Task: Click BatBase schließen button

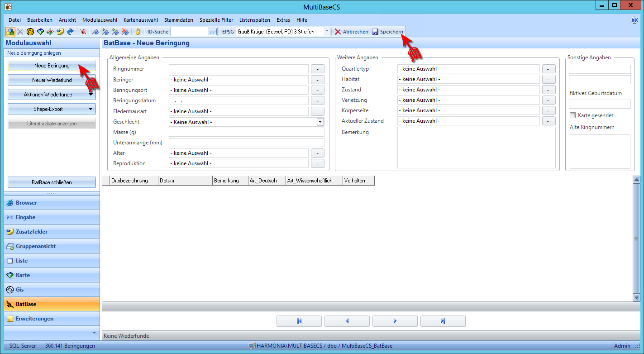Action: 52,182
